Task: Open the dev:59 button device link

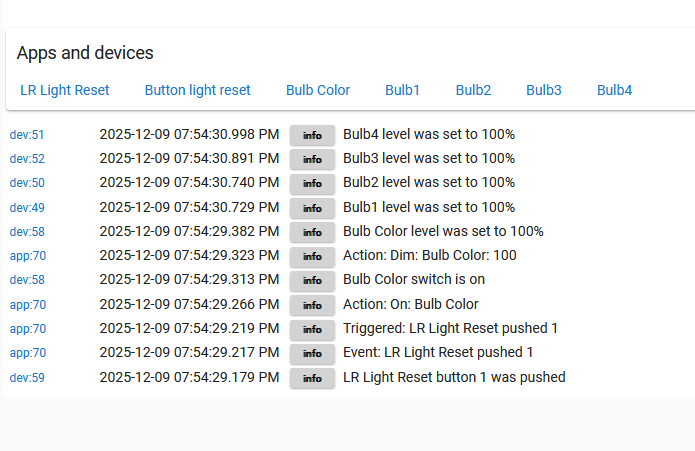Action: tap(27, 378)
